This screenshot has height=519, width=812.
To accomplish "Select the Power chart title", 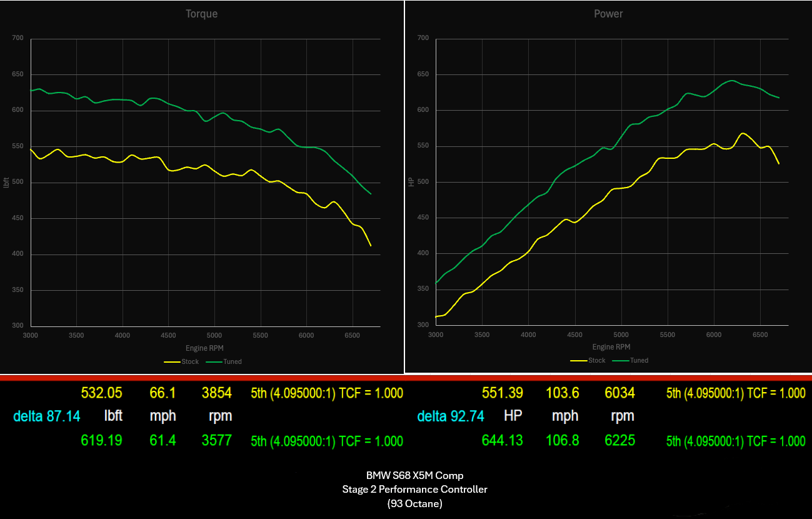I will click(608, 13).
